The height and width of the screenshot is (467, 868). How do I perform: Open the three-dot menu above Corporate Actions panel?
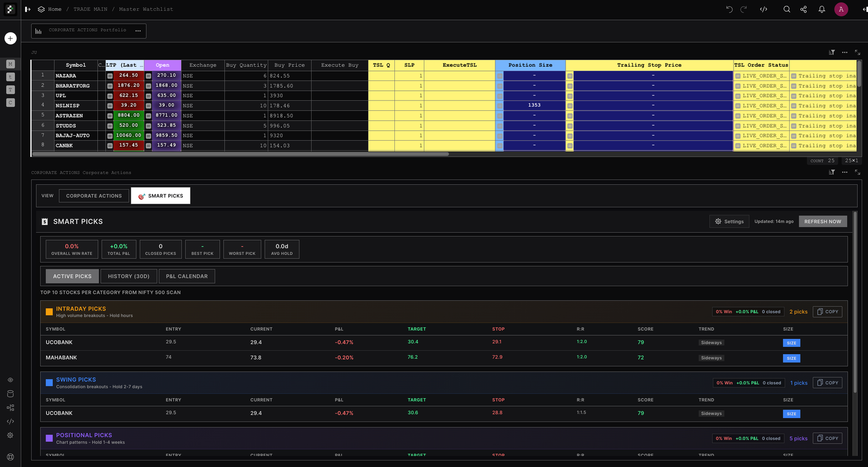coord(845,172)
